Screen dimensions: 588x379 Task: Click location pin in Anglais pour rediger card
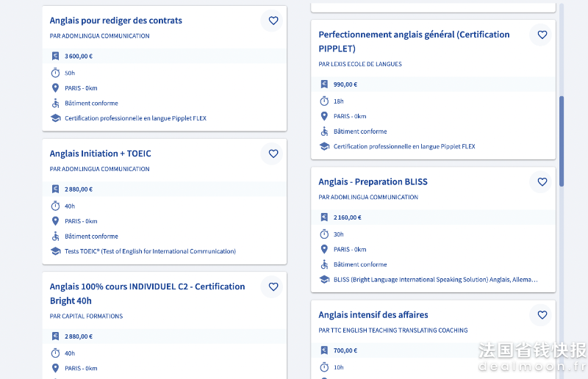tap(56, 88)
